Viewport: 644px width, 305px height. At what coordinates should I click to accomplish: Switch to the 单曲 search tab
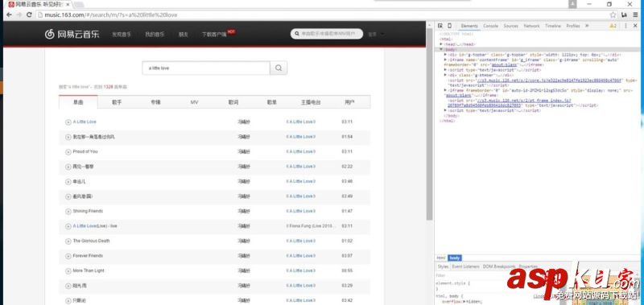click(x=78, y=102)
